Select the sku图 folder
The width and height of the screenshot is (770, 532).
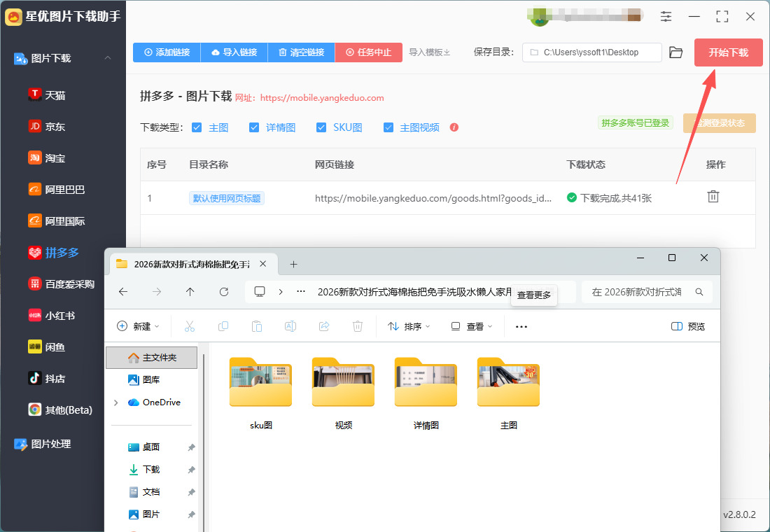261,394
